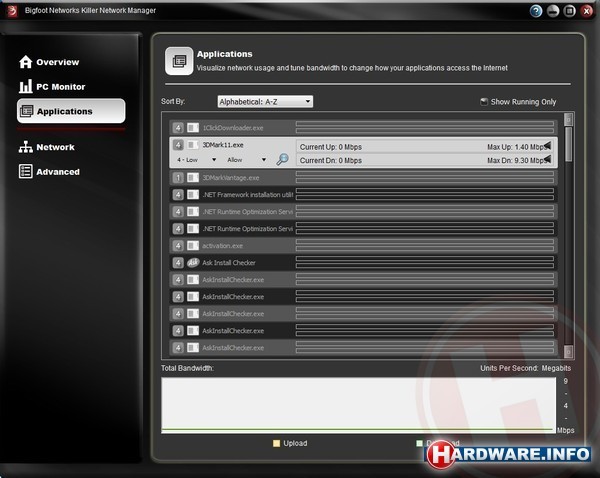The width and height of the screenshot is (600, 478).
Task: Click the 1ClickDownloader.exe application icon
Action: (193, 127)
